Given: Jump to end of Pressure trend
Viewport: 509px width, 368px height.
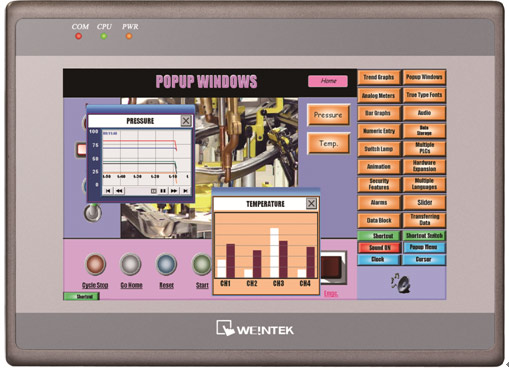Looking at the screenshot, I should [185, 191].
